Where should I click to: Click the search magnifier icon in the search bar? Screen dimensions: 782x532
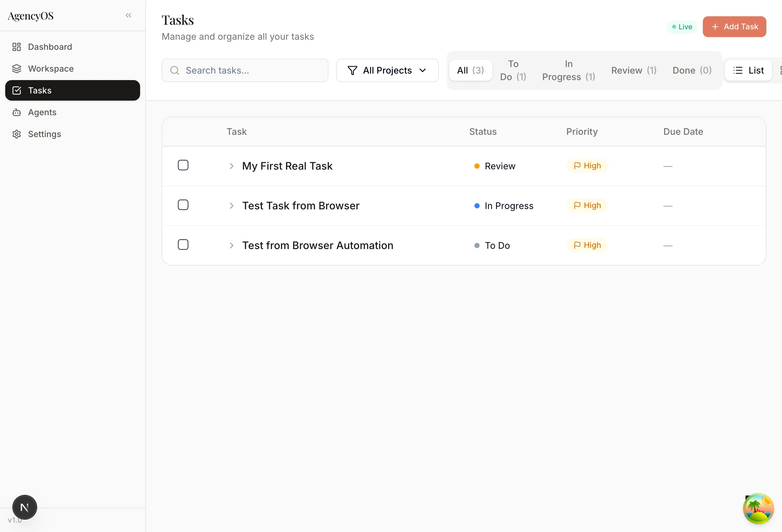point(174,70)
